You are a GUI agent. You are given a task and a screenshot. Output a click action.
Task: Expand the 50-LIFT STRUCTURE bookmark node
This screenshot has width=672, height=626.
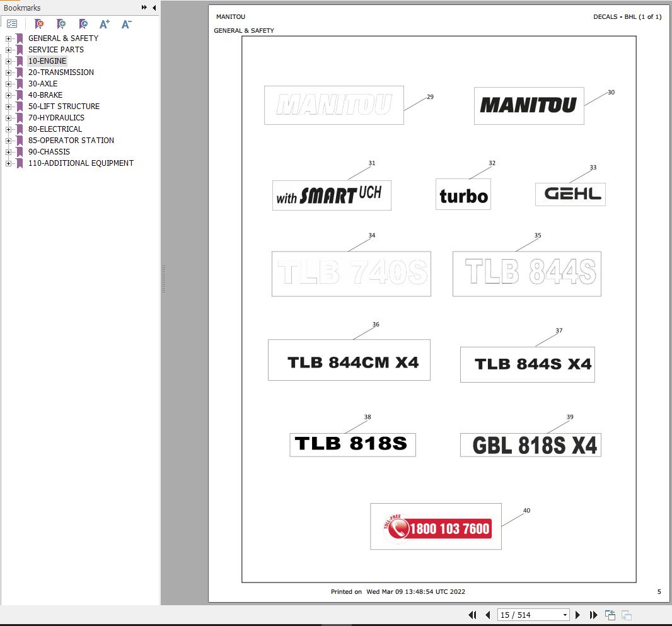8,107
